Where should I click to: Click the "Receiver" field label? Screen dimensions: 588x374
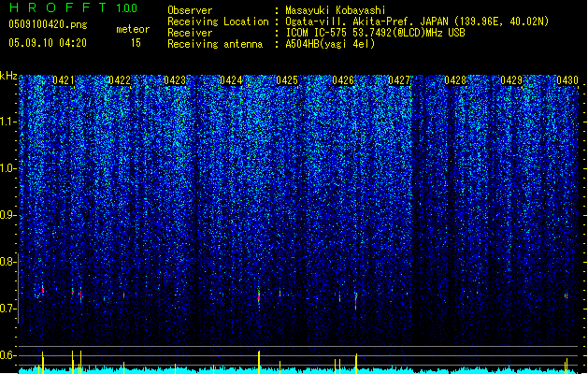pos(190,33)
